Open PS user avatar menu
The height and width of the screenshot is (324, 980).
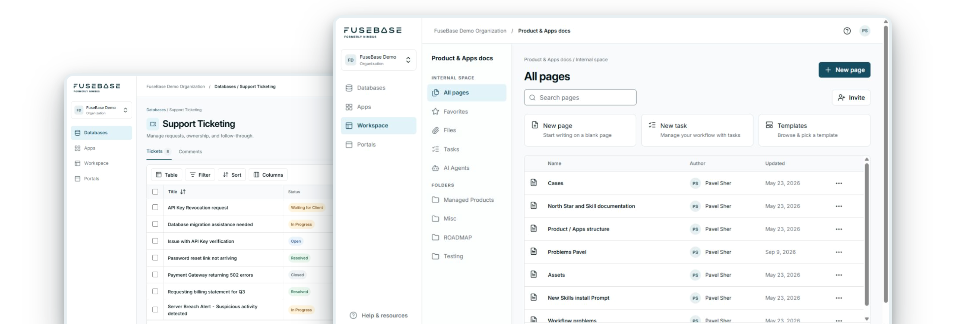coord(865,31)
